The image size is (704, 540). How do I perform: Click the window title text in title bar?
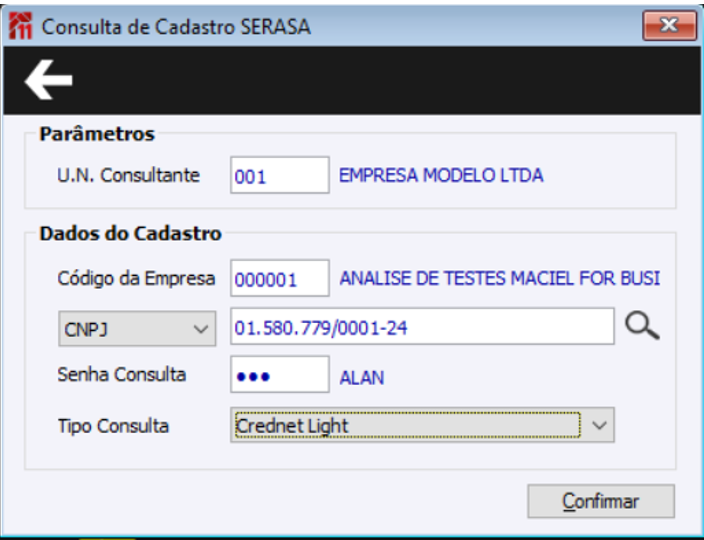pyautogui.click(x=176, y=27)
